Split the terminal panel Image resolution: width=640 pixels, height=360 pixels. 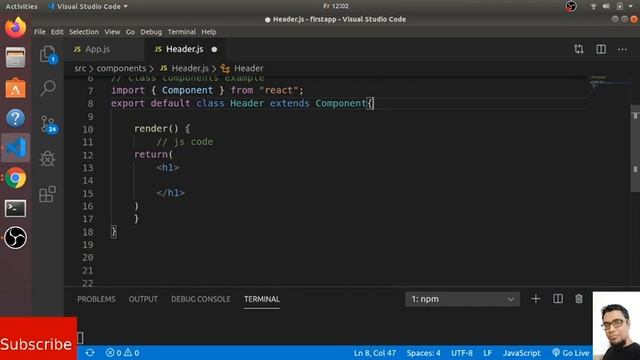click(558, 299)
